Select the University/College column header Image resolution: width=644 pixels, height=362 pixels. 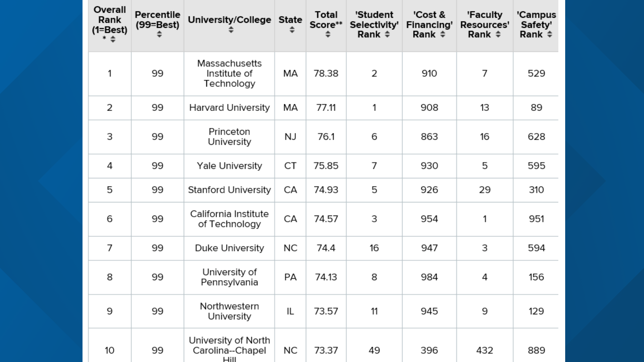click(229, 20)
